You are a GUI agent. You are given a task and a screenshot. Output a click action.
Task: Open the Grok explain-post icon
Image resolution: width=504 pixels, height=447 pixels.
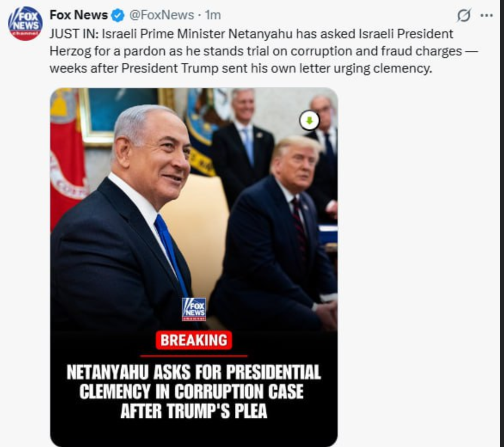464,15
